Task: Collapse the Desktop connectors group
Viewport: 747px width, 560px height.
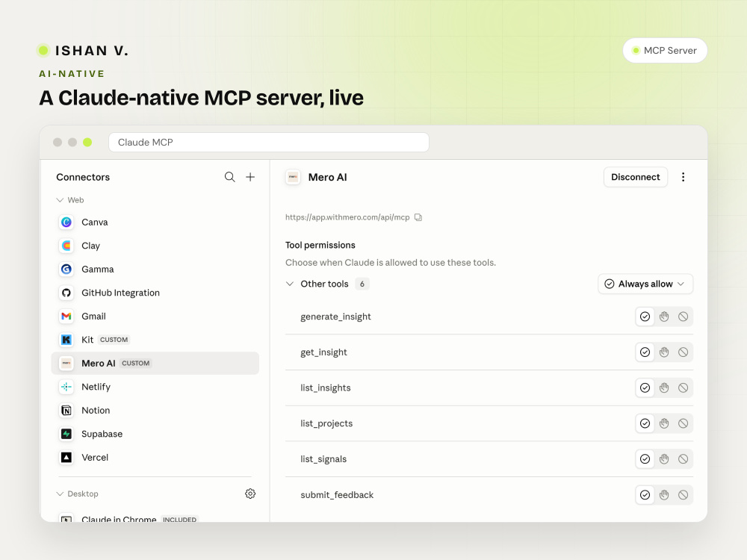Action: [60, 494]
